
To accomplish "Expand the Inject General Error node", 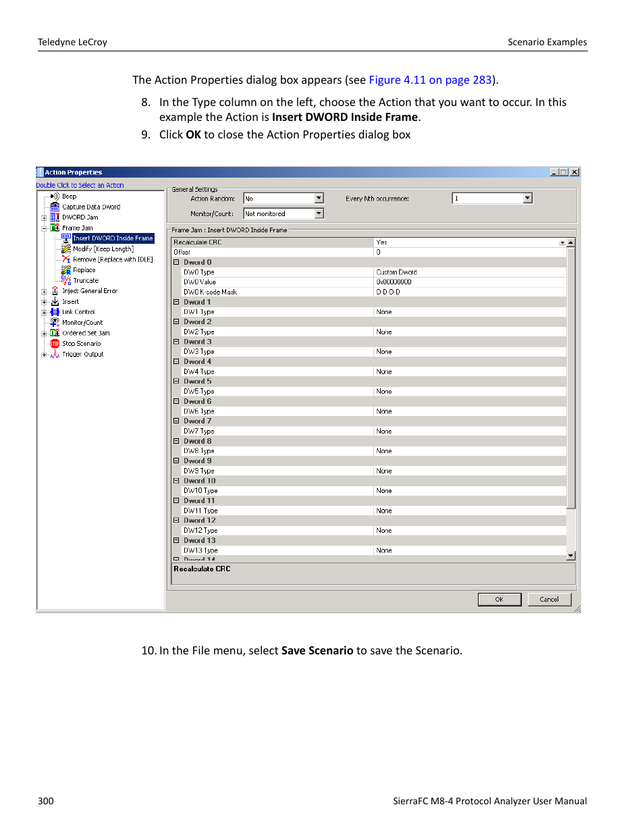I will tap(44, 292).
